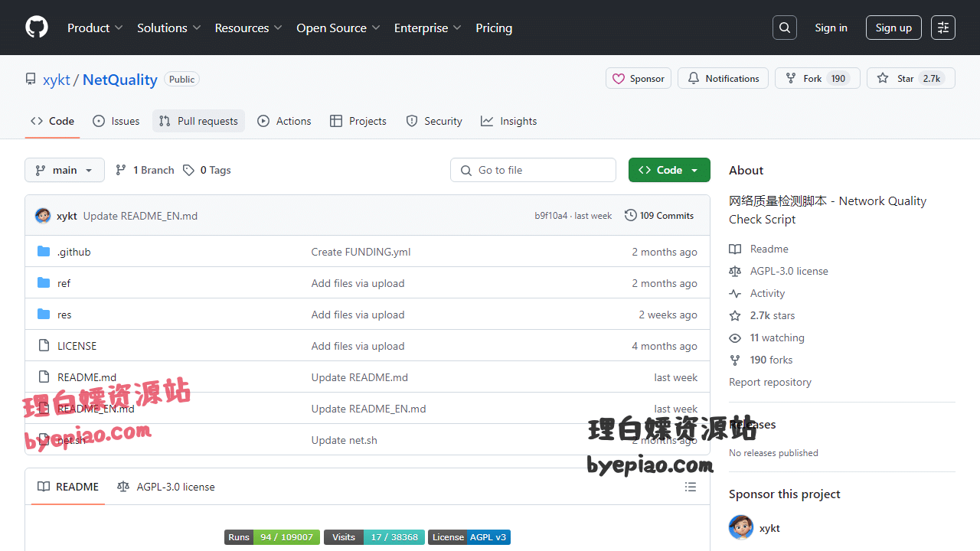The height and width of the screenshot is (551, 980).
Task: View 190 forks link in About
Action: [761, 360]
